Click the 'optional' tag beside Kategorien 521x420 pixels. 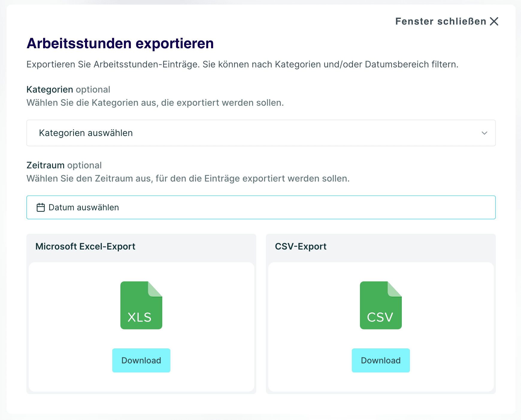[x=93, y=90]
